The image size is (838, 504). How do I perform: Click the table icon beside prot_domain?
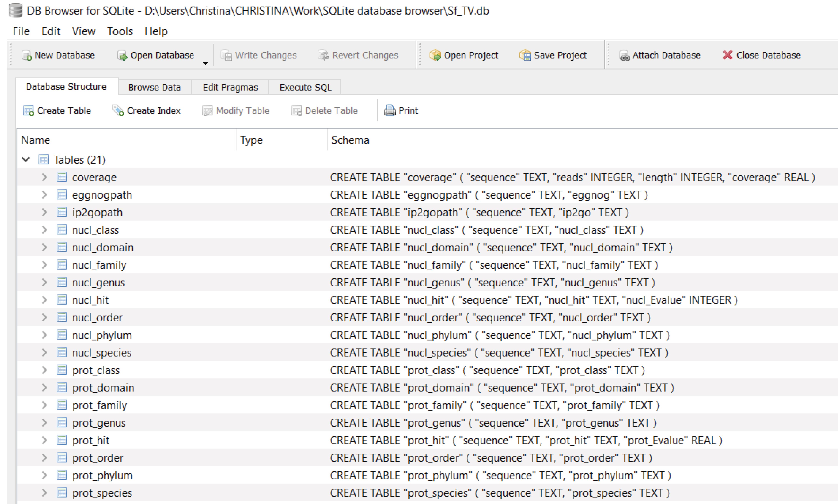tap(62, 387)
